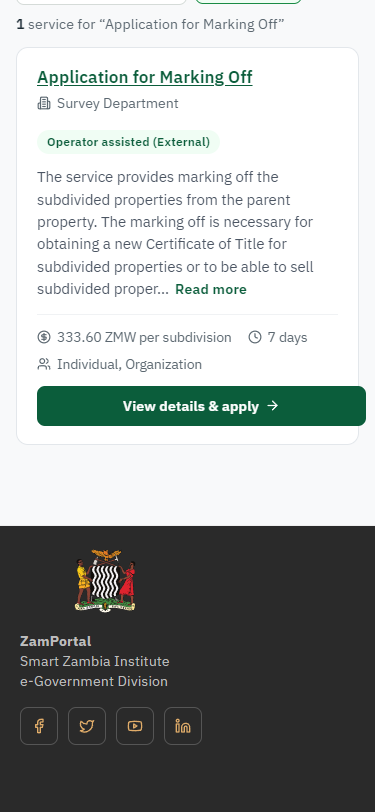Click the people icon for applicant types
The width and height of the screenshot is (375, 812).
pos(44,364)
